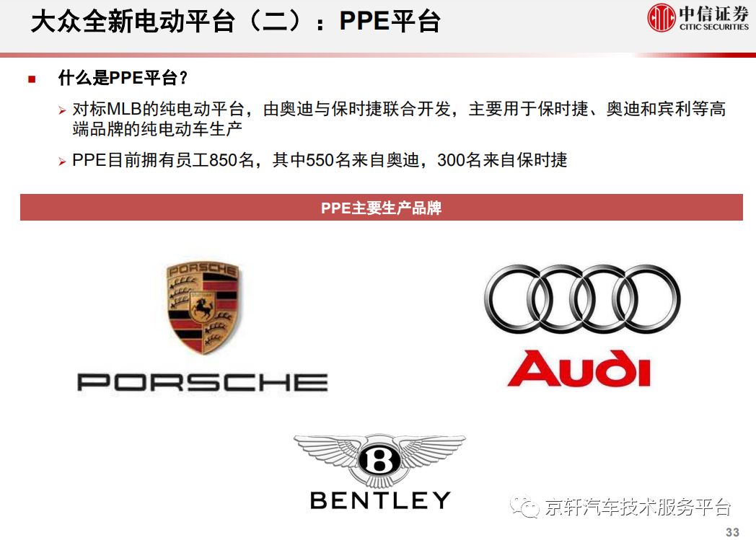Click the BENTLEY wordmark text
The height and width of the screenshot is (540, 756).
tap(380, 500)
